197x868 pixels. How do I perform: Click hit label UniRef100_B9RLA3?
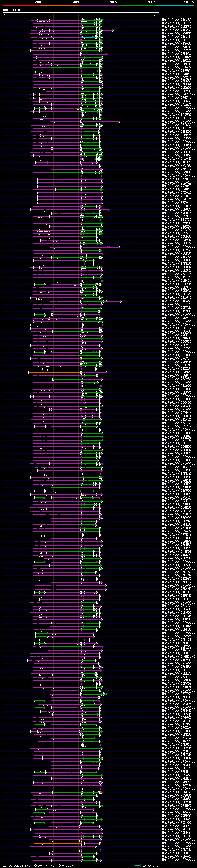point(177,474)
